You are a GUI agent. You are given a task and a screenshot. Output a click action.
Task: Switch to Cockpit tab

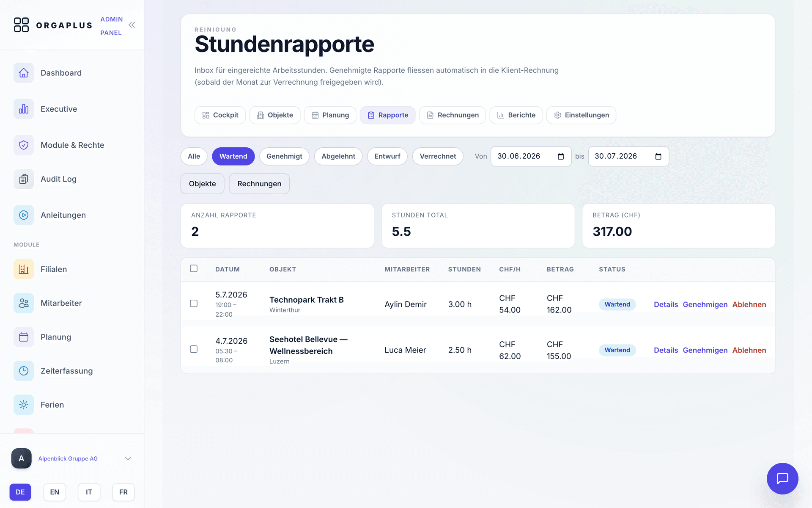(220, 115)
